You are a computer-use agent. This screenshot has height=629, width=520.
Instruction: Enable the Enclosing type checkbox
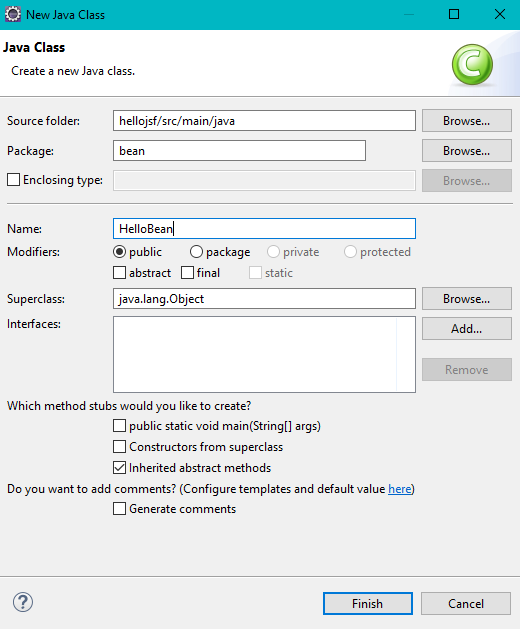(x=13, y=180)
